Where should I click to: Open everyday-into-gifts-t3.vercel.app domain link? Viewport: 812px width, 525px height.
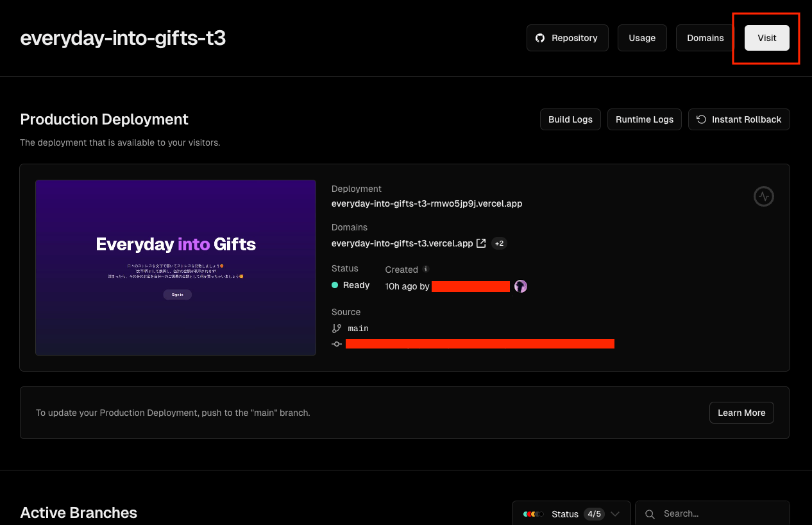point(402,243)
